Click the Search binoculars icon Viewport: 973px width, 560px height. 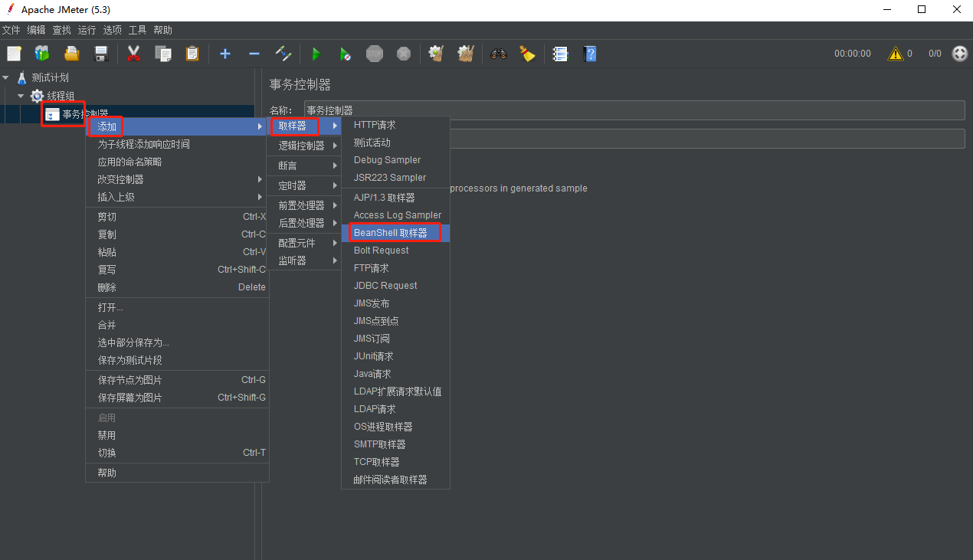(x=499, y=54)
